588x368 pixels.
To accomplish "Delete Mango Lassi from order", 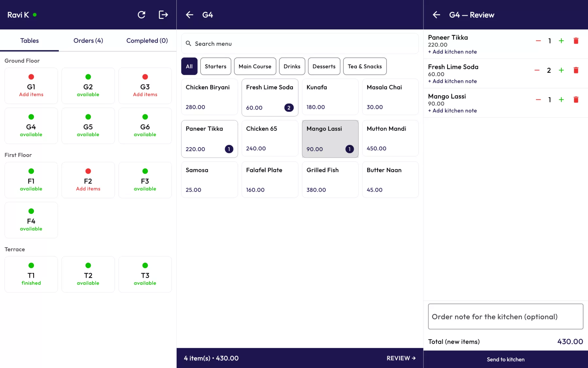I will tap(576, 100).
